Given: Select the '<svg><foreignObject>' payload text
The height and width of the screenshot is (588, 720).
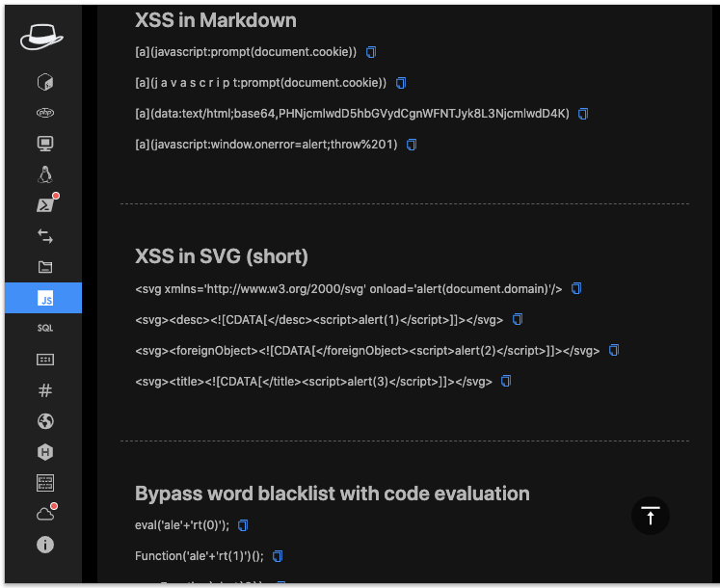Looking at the screenshot, I should (367, 351).
